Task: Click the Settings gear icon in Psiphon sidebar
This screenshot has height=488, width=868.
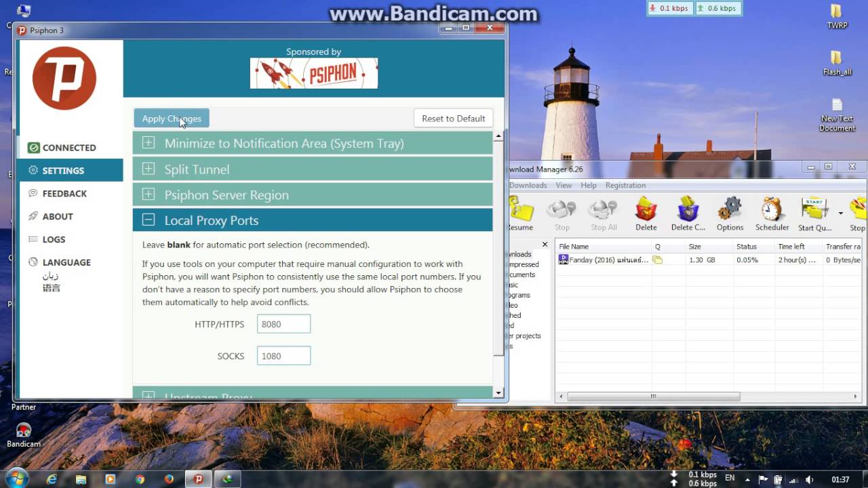Action: (x=33, y=170)
